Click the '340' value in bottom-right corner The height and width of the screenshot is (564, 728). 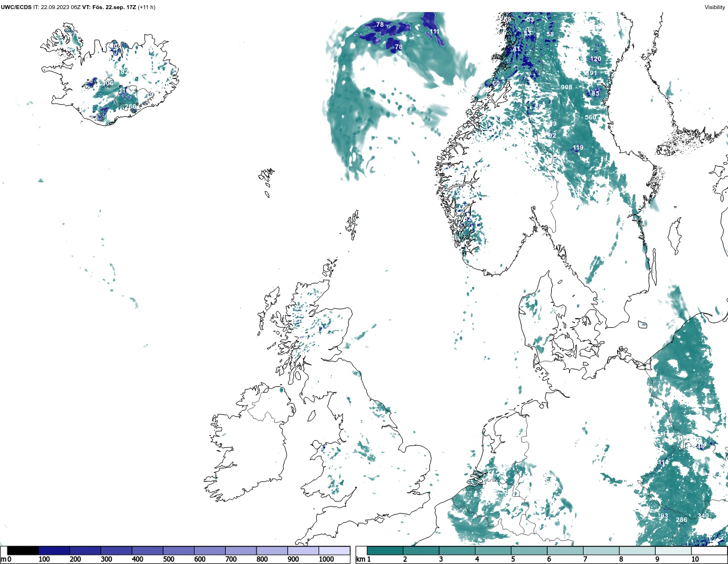[703, 516]
